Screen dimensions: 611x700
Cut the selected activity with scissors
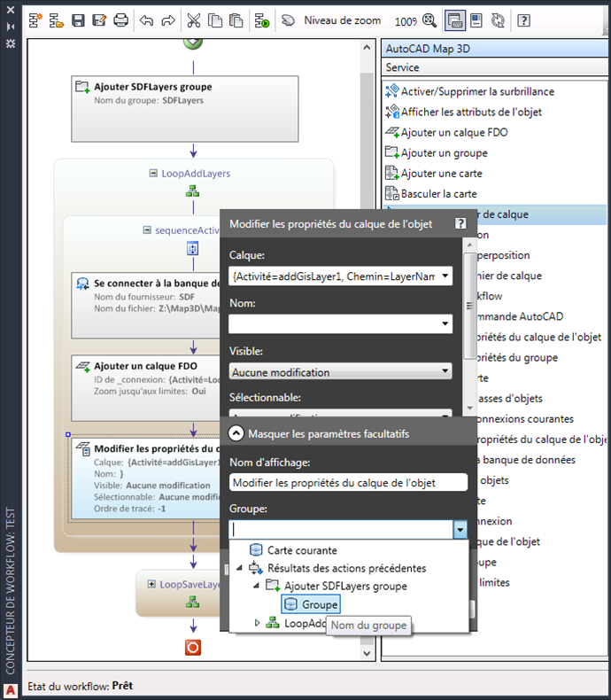click(x=194, y=20)
